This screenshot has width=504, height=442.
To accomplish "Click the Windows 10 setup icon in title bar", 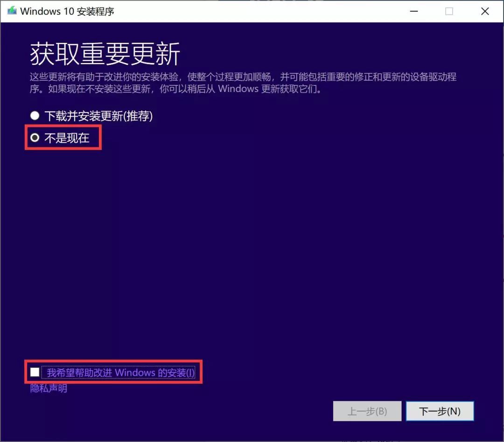I will [12, 11].
